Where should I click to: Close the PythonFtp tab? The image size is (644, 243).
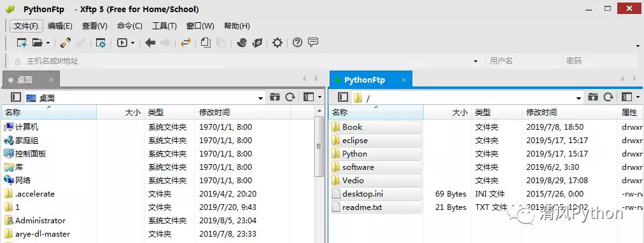click(403, 80)
